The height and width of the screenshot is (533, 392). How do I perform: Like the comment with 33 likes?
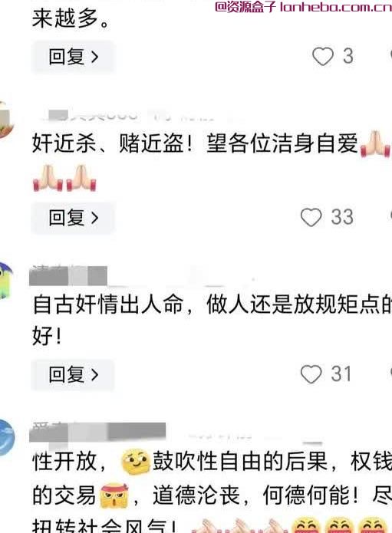coord(311,217)
